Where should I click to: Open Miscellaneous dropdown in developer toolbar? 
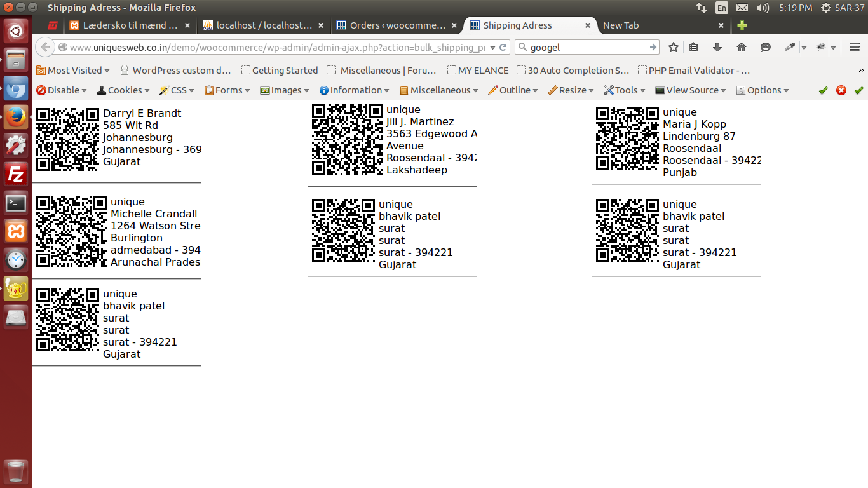tap(439, 90)
